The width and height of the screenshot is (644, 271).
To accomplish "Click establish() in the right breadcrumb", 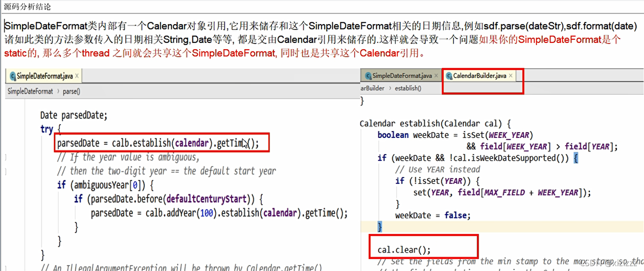I will coord(408,88).
